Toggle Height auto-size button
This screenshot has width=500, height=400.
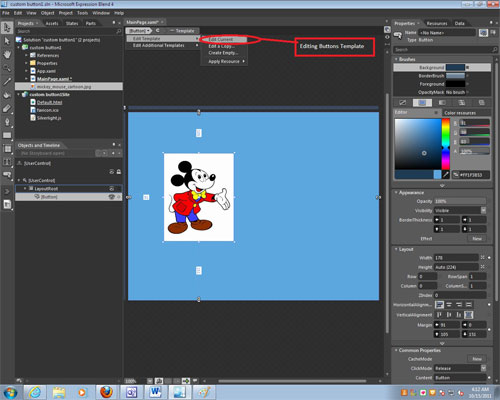482,267
